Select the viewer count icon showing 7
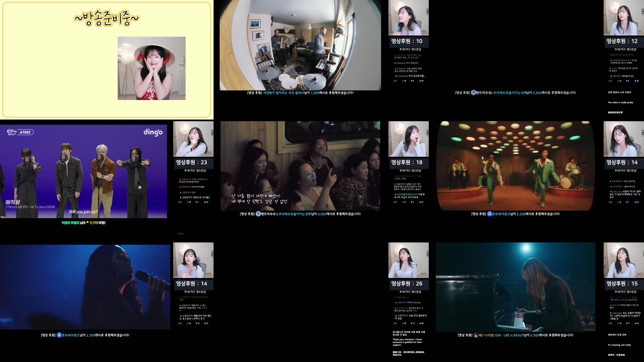 point(394,81)
